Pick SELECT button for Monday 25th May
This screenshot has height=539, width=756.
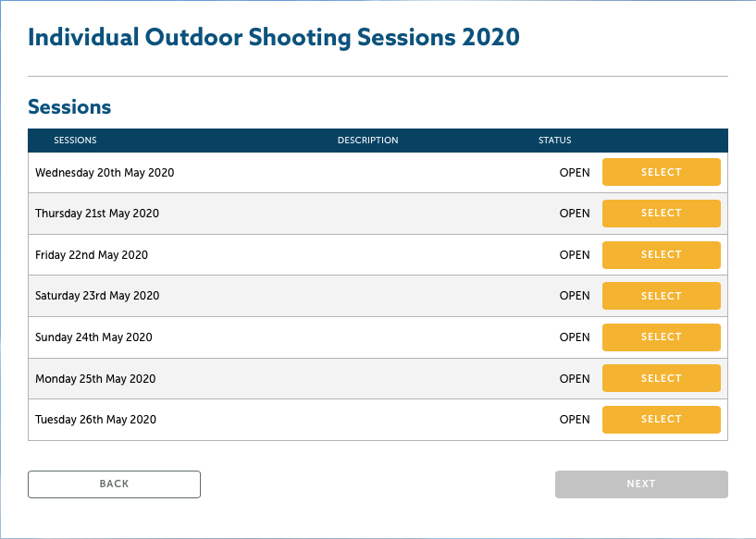coord(661,378)
